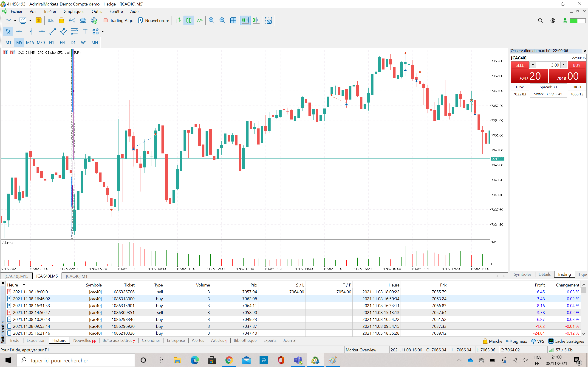Select the crosshair cursor tool
This screenshot has width=588, height=367.
pyautogui.click(x=19, y=31)
